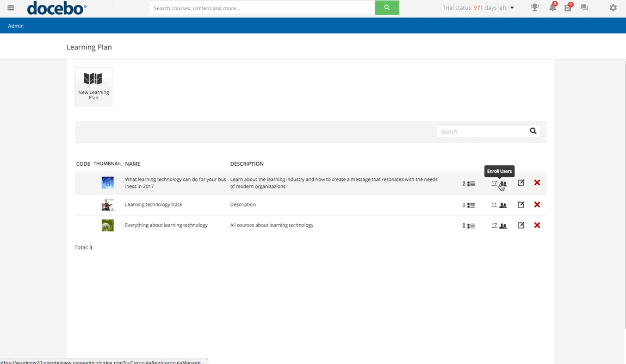This screenshot has height=364, width=626.
Task: Open the Admin menu
Action: [15, 26]
